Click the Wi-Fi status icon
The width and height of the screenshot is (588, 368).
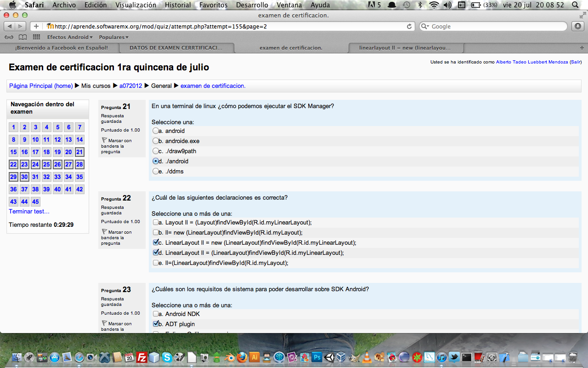coord(434,5)
